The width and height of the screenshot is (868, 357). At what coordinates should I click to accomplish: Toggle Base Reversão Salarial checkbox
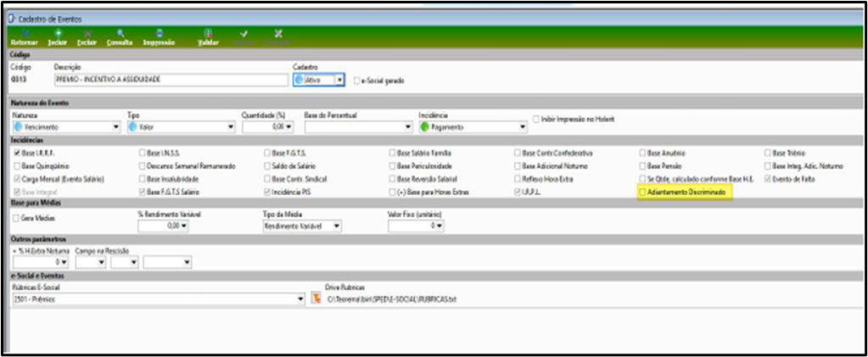click(x=393, y=179)
